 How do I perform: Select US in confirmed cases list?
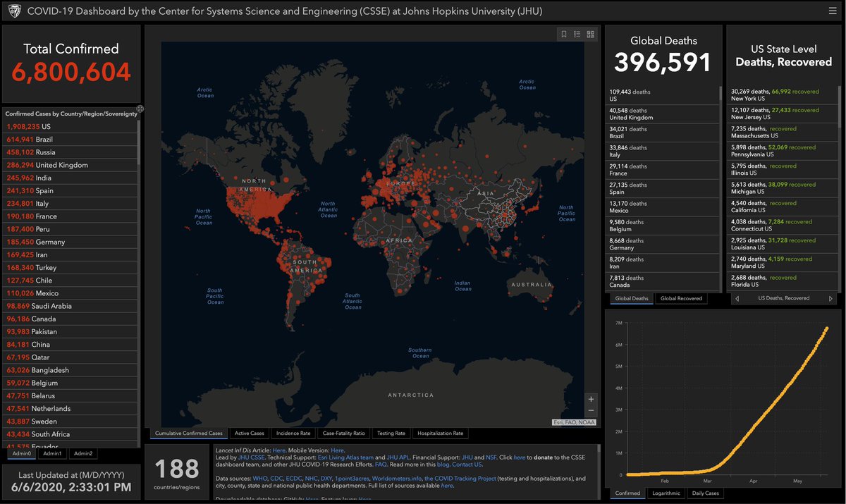coord(70,126)
